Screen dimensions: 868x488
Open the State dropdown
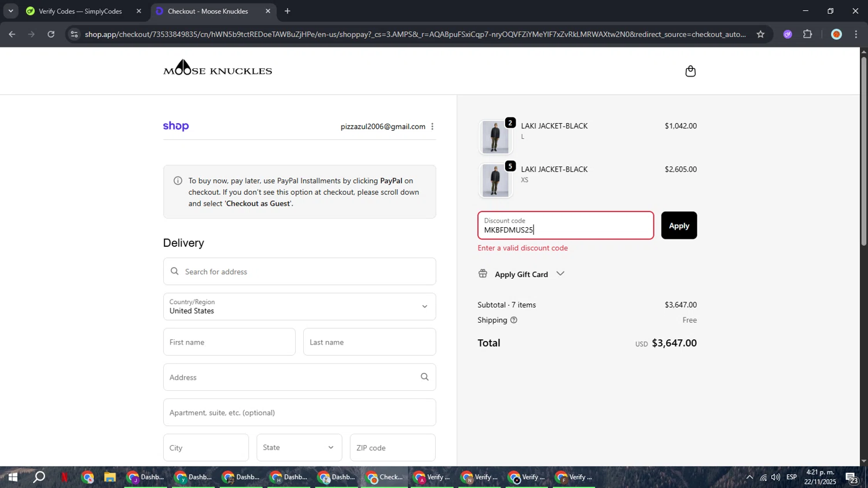(x=299, y=448)
